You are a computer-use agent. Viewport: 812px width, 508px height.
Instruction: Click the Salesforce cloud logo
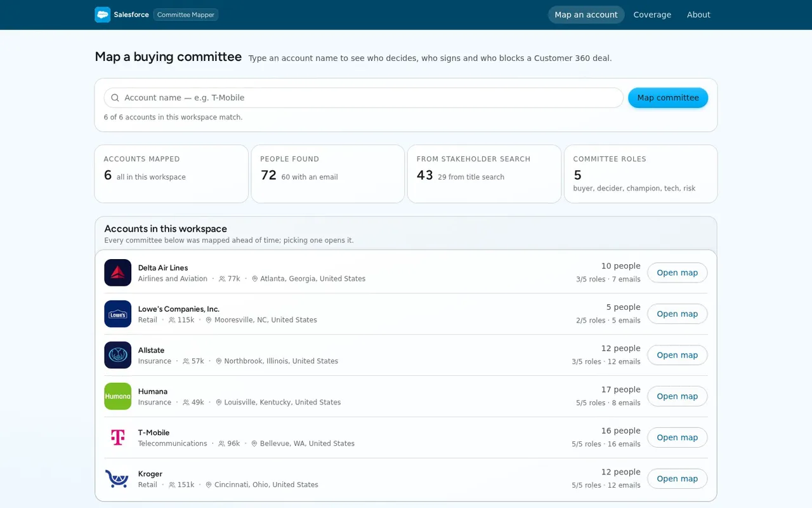[x=103, y=15]
